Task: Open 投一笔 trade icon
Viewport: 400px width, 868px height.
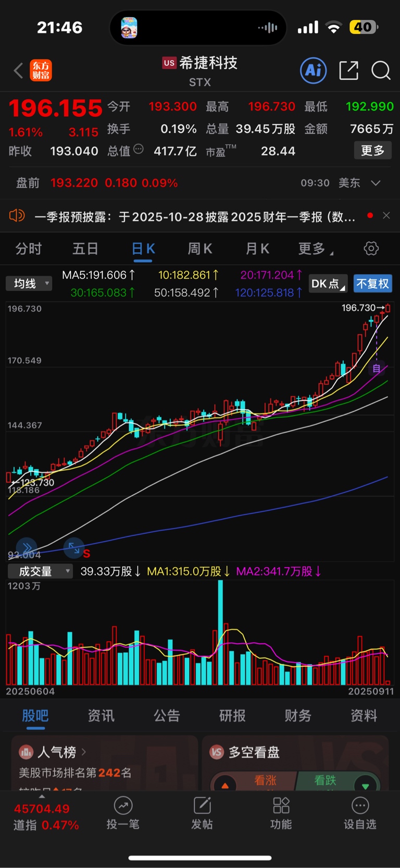Action: pos(123,805)
